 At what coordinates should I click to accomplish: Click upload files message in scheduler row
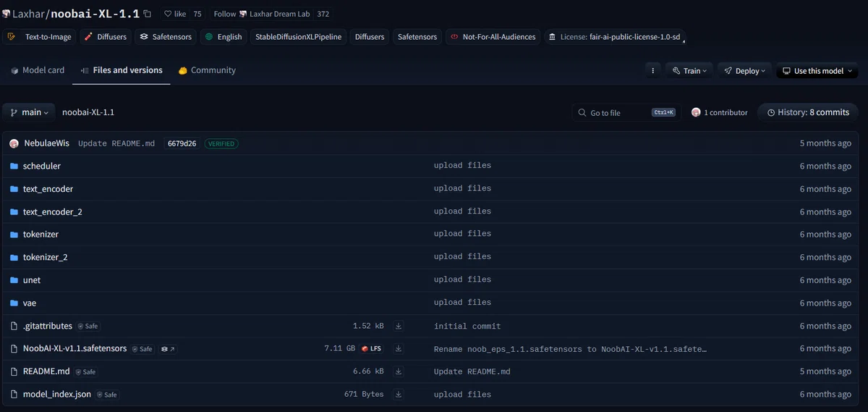click(462, 166)
